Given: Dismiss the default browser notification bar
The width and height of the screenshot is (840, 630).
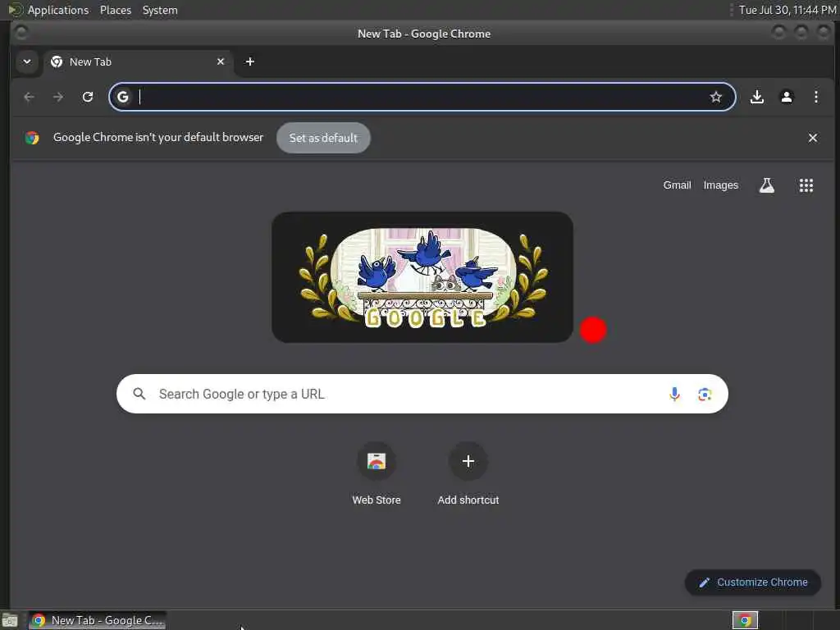Looking at the screenshot, I should click(813, 138).
